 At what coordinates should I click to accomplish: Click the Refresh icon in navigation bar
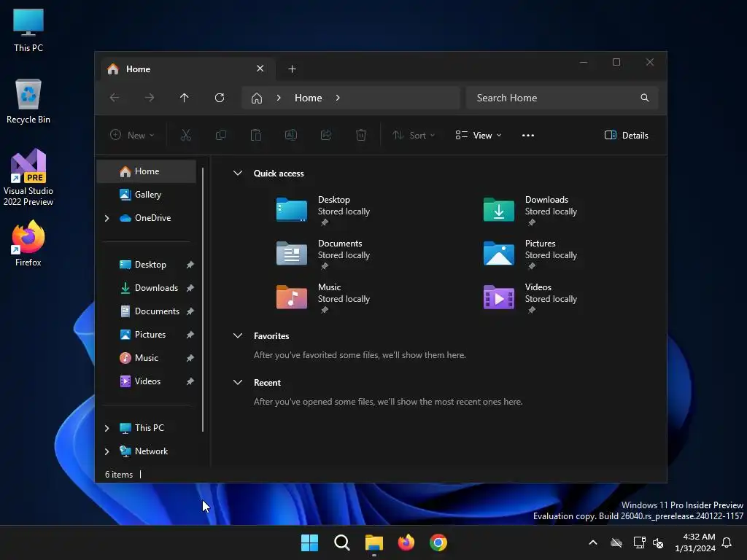(x=219, y=98)
